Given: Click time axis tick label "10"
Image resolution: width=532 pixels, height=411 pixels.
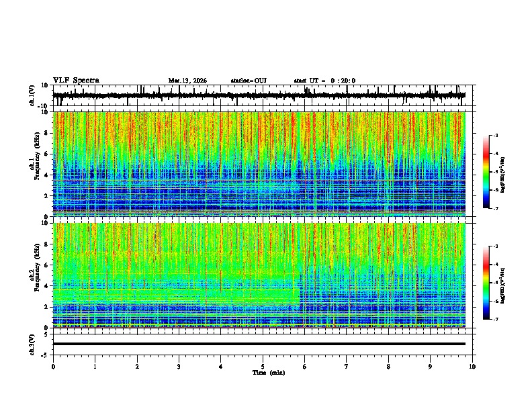Looking at the screenshot, I should (x=472, y=367).
